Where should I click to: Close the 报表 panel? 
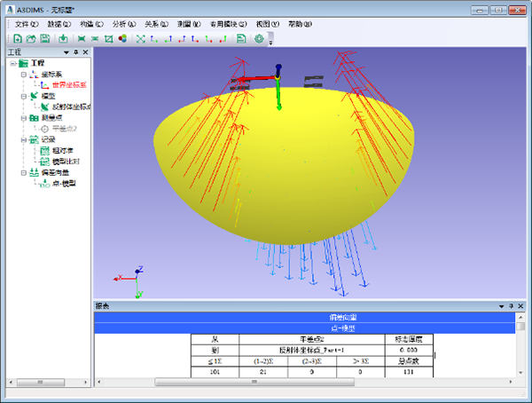520,306
